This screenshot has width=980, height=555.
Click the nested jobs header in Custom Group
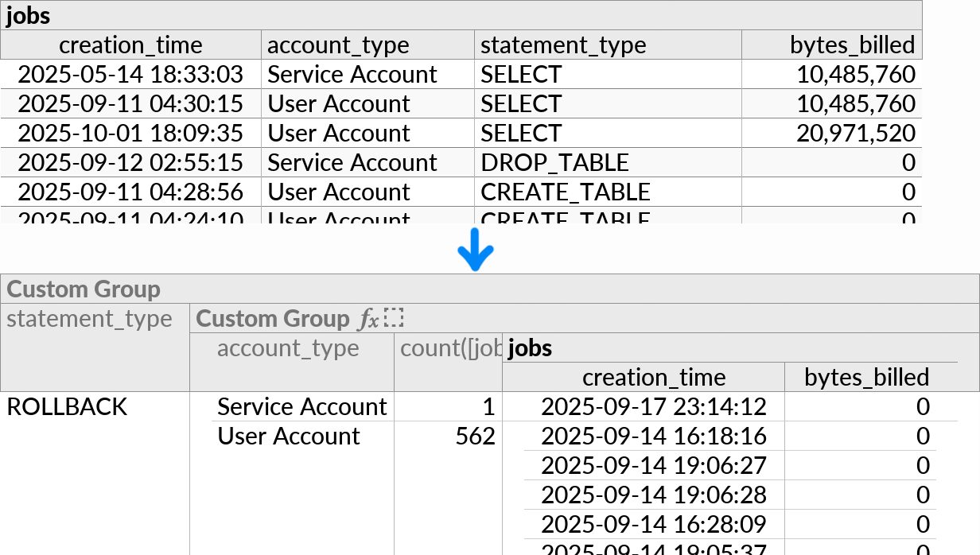click(529, 347)
